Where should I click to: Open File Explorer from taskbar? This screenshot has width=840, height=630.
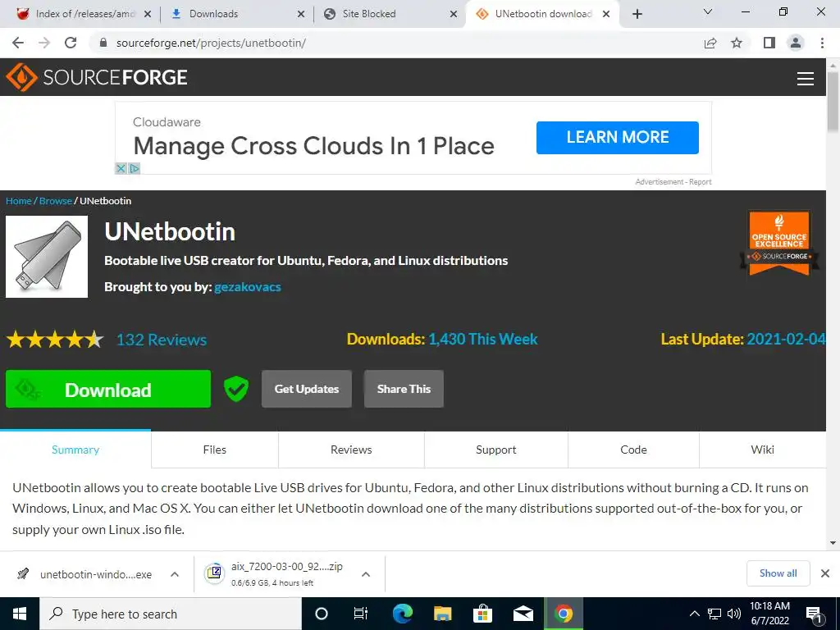pos(442,614)
